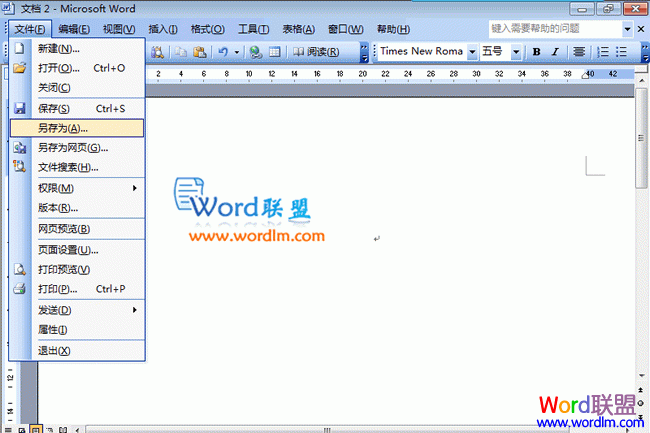Click the vertical scrollbar down arrow
650x433 pixels.
click(x=641, y=376)
